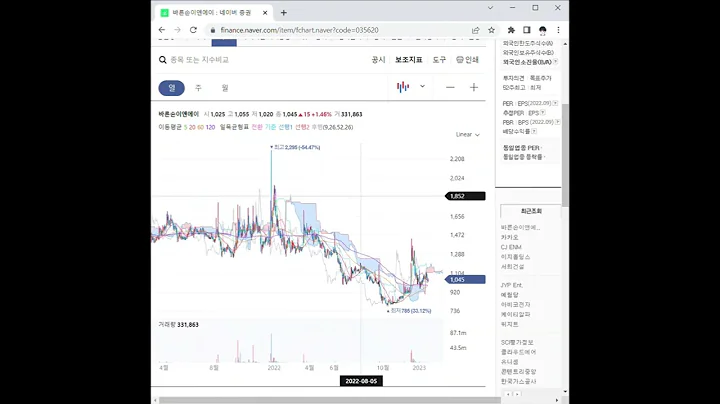
Task: Open 서희건설 from recent list
Action: 512,266
